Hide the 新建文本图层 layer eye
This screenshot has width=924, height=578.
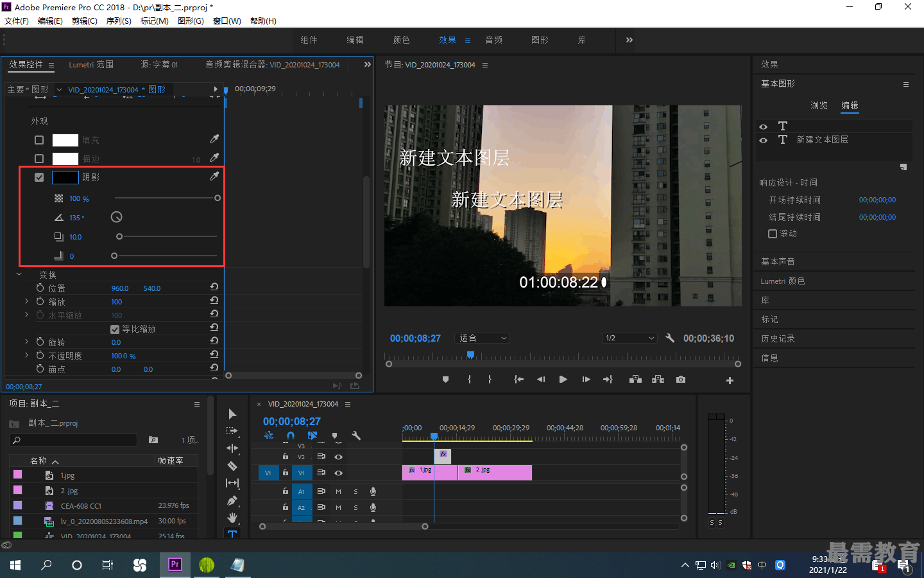[764, 140]
